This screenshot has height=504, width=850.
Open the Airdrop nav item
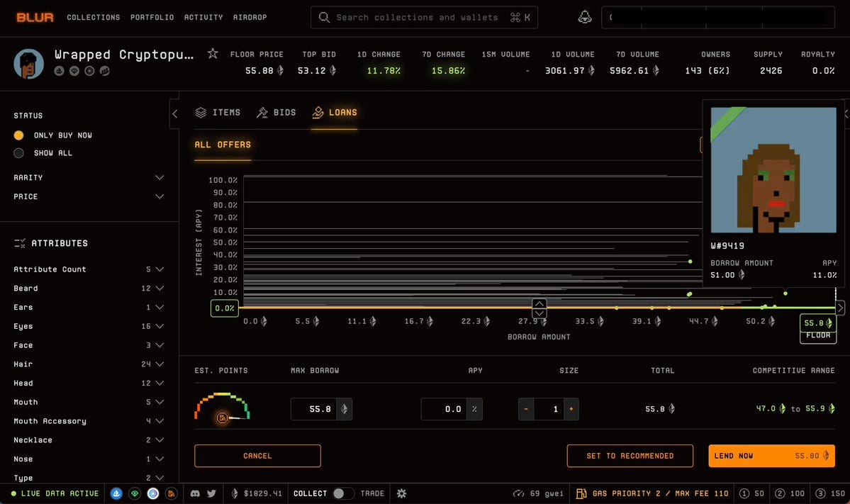[250, 17]
